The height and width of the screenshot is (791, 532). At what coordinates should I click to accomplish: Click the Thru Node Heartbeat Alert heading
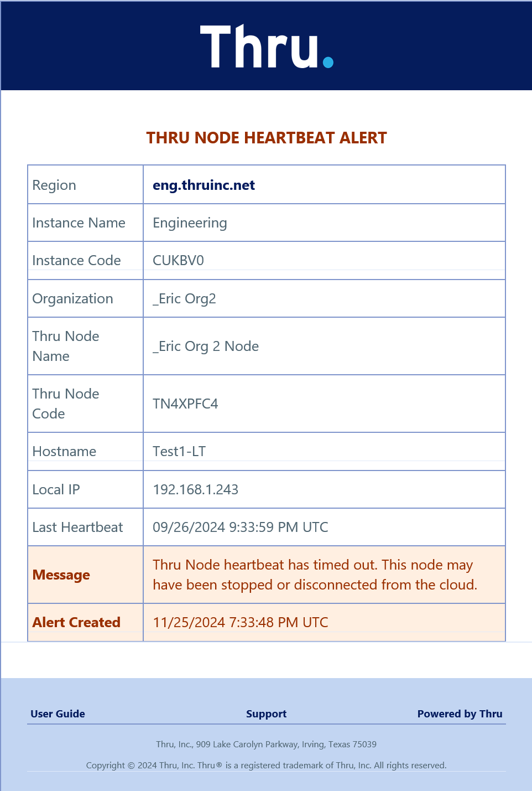pyautogui.click(x=266, y=138)
